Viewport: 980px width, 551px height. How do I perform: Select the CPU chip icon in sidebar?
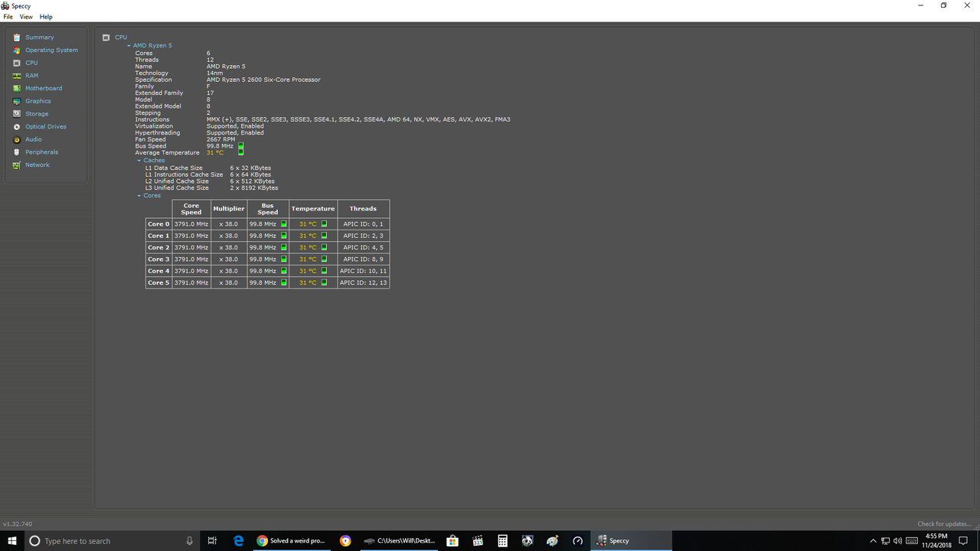(x=17, y=63)
